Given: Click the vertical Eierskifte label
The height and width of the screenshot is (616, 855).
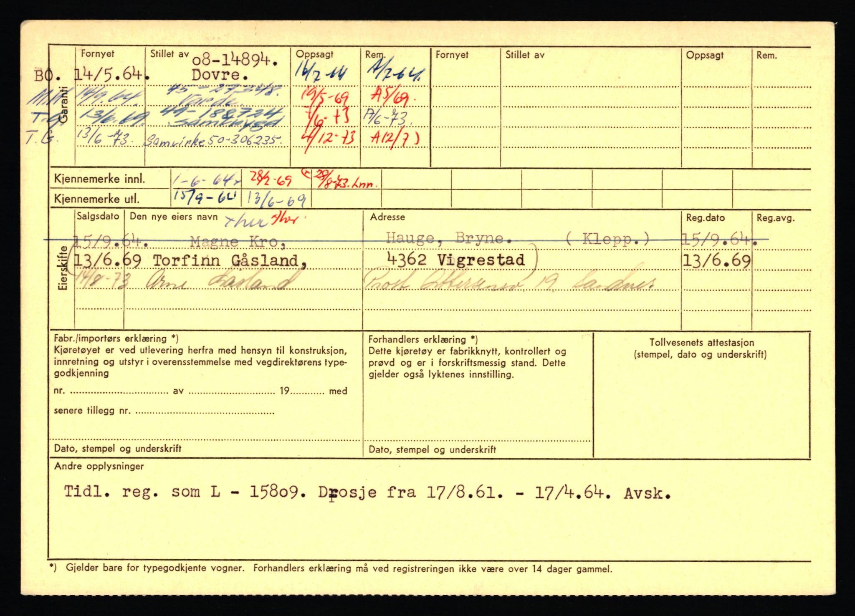Looking at the screenshot, I should click(63, 268).
